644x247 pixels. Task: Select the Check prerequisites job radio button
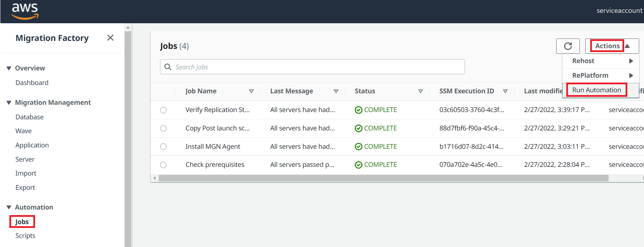(163, 165)
